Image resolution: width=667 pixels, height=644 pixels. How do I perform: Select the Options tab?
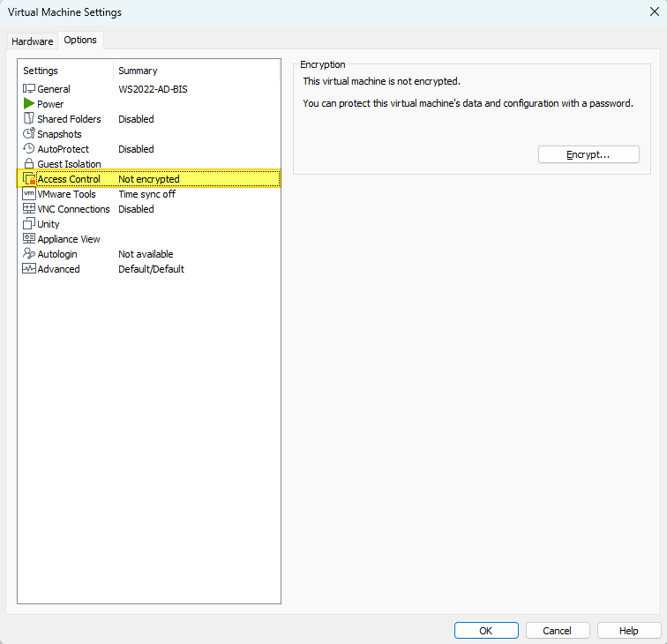click(x=80, y=41)
